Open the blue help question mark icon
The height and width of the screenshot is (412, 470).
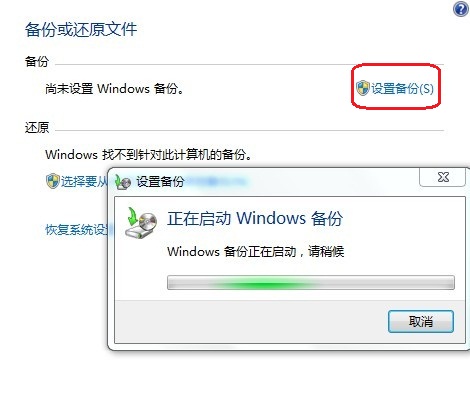460,9
